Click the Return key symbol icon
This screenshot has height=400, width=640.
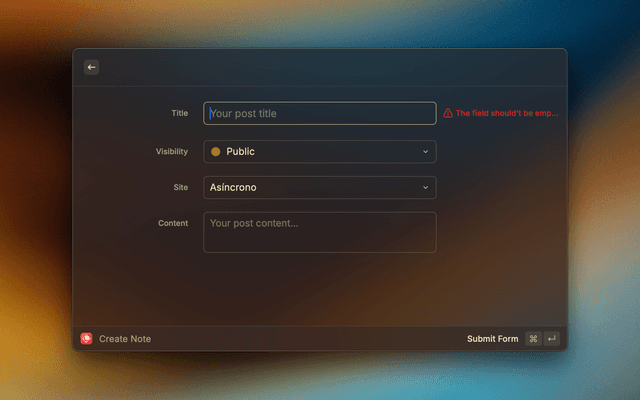tap(551, 339)
